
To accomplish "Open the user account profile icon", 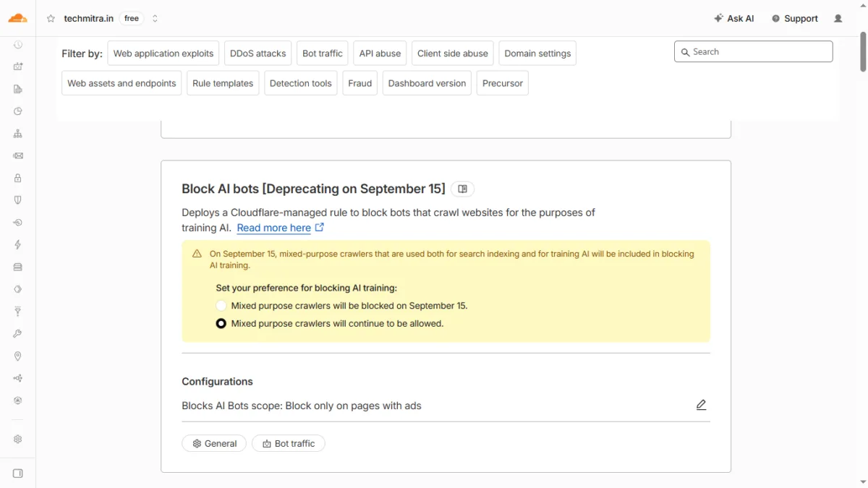I will point(838,19).
